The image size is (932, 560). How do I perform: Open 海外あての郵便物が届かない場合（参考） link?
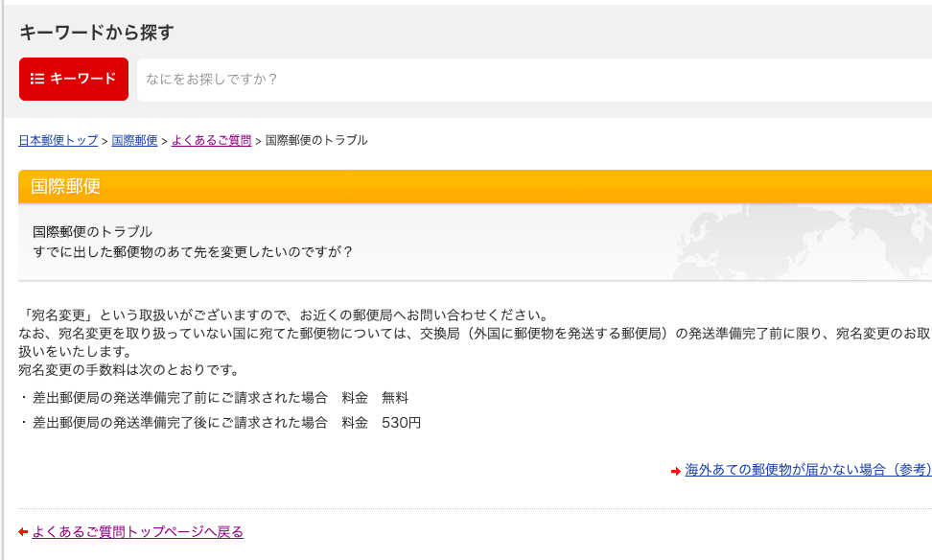tap(808, 470)
